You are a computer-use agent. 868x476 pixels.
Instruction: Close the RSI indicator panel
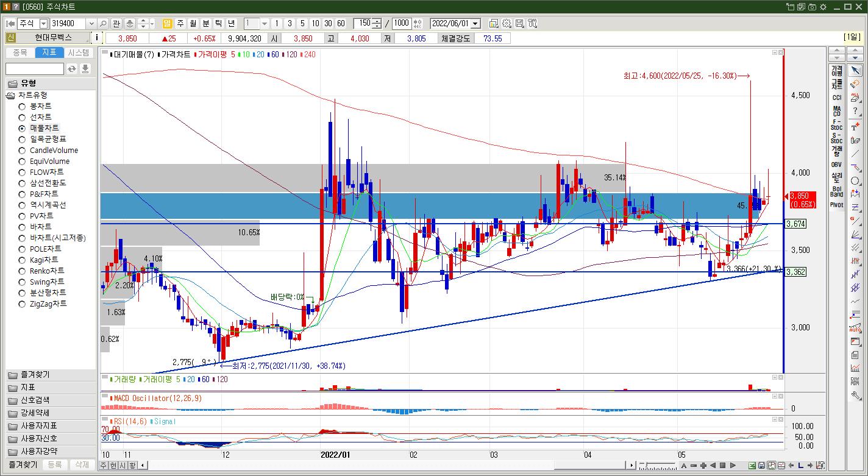[x=782, y=419]
